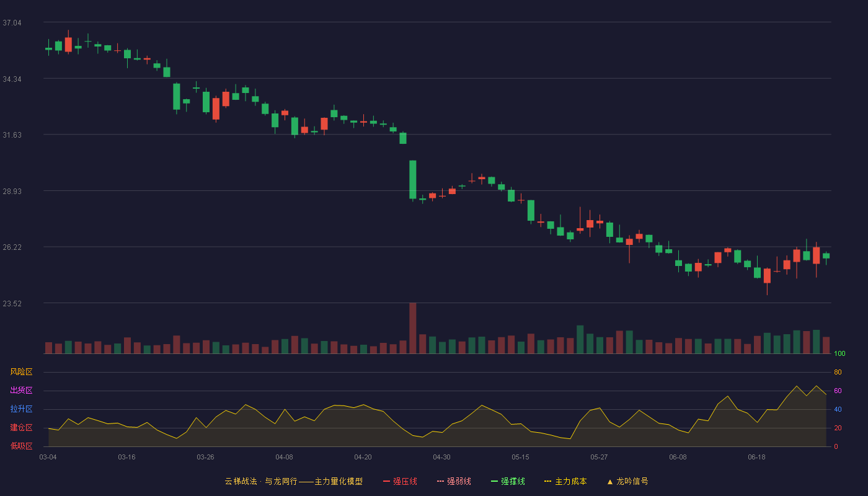This screenshot has height=496, width=868.
Task: Select the 风险区 zone label
Action: 21,372
